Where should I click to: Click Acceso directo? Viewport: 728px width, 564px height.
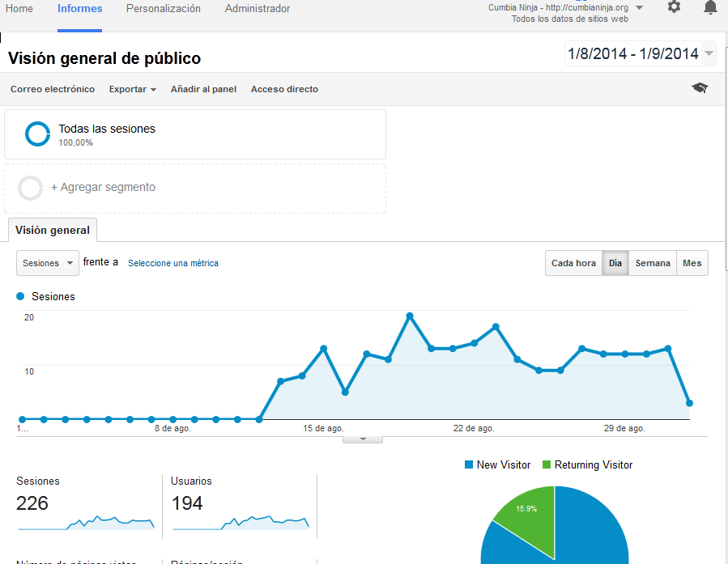pos(284,89)
